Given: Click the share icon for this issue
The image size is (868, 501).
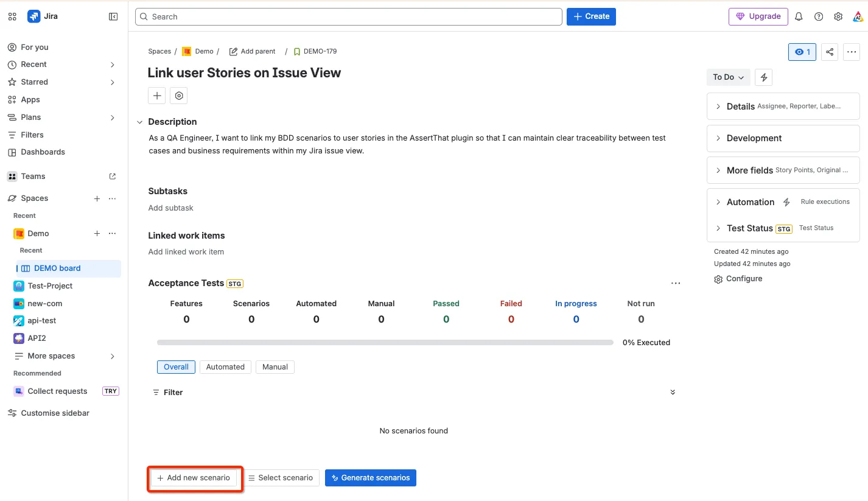Looking at the screenshot, I should click(830, 52).
